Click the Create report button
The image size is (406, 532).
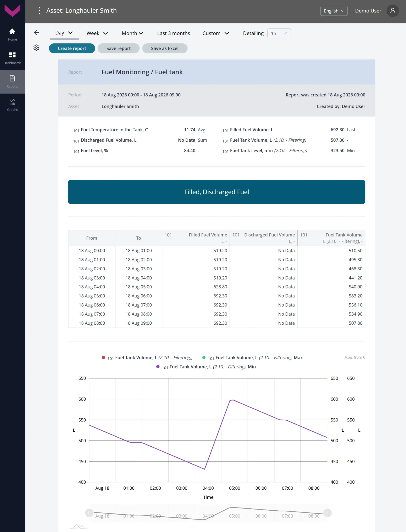(x=72, y=48)
